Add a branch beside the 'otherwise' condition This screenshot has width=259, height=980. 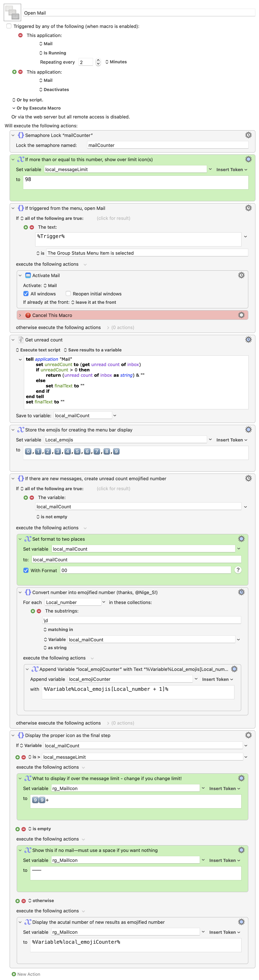tap(17, 901)
